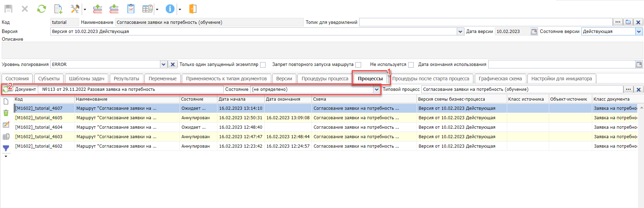This screenshot has height=208, width=644.
Task: Expand the 'Уровень логирования' ERROR dropdown
Action: pyautogui.click(x=163, y=65)
